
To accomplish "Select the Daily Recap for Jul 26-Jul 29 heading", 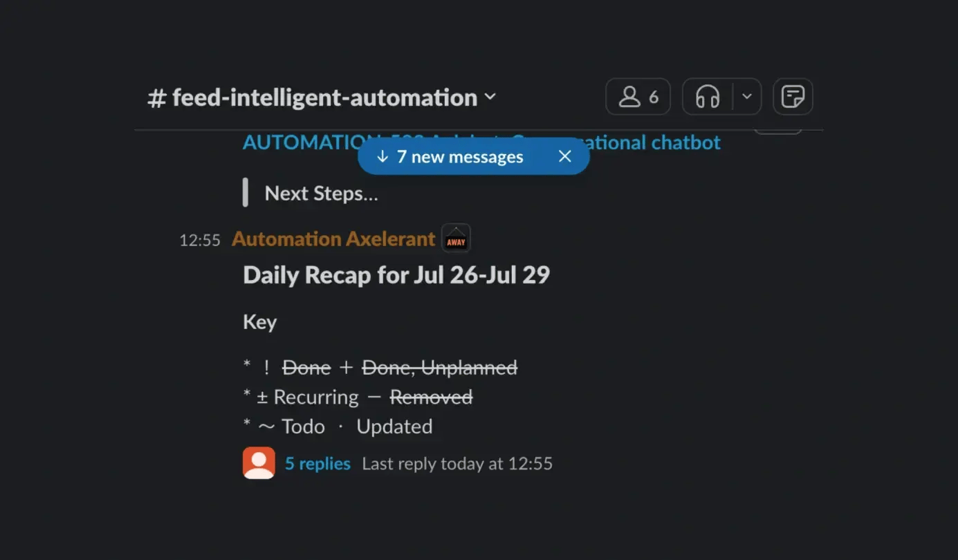I will (396, 274).
